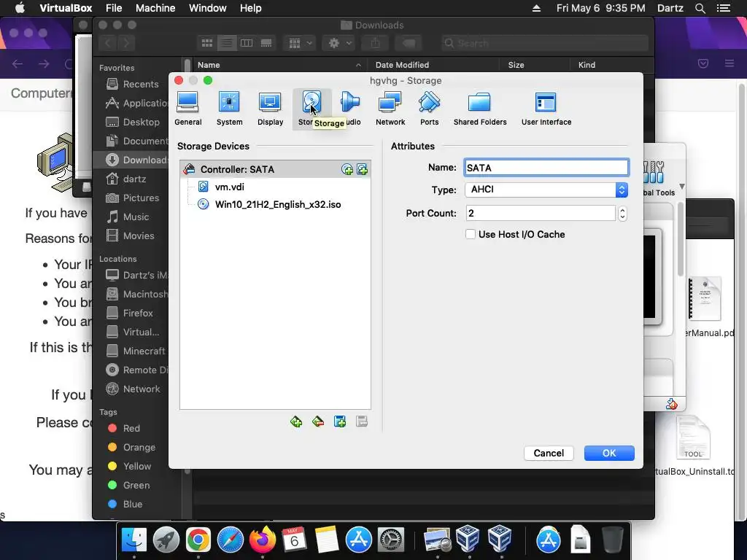This screenshot has height=560, width=747.
Task: Open Finder from the Dock
Action: tap(134, 540)
